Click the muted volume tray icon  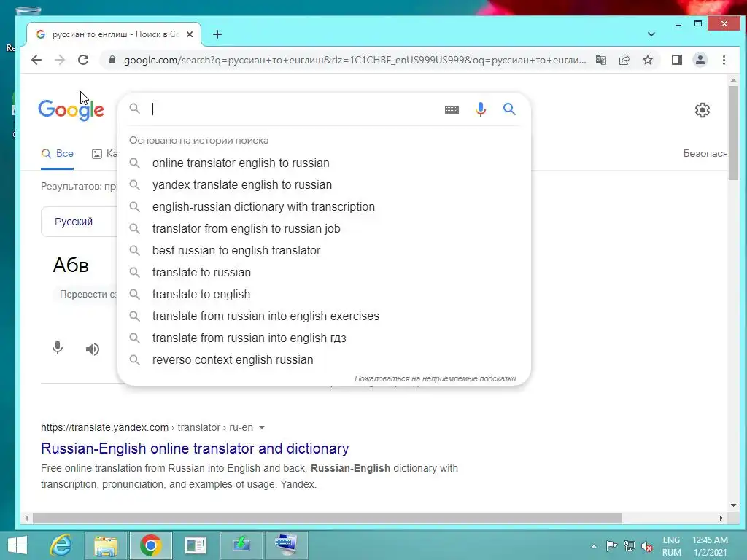tap(647, 546)
